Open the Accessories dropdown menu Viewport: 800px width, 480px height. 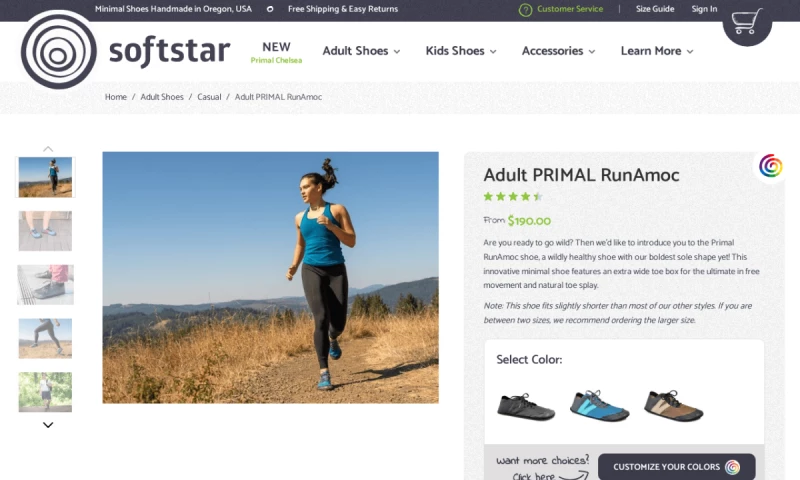558,51
